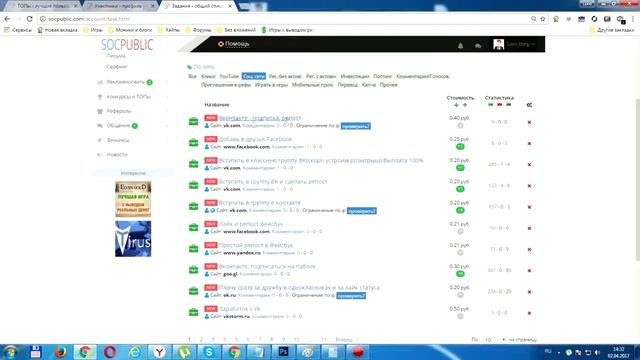Sort by cost ascending arrow
This screenshot has width=640, height=360.
[x=464, y=105]
